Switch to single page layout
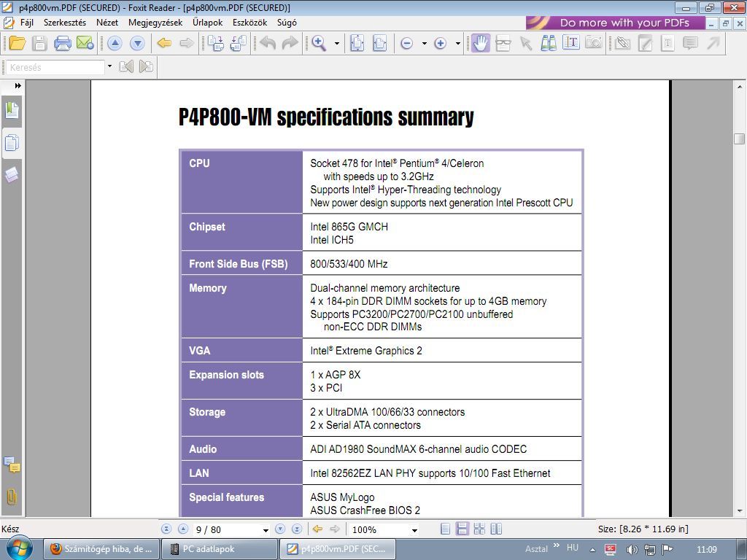This screenshot has width=747, height=560. pyautogui.click(x=445, y=529)
